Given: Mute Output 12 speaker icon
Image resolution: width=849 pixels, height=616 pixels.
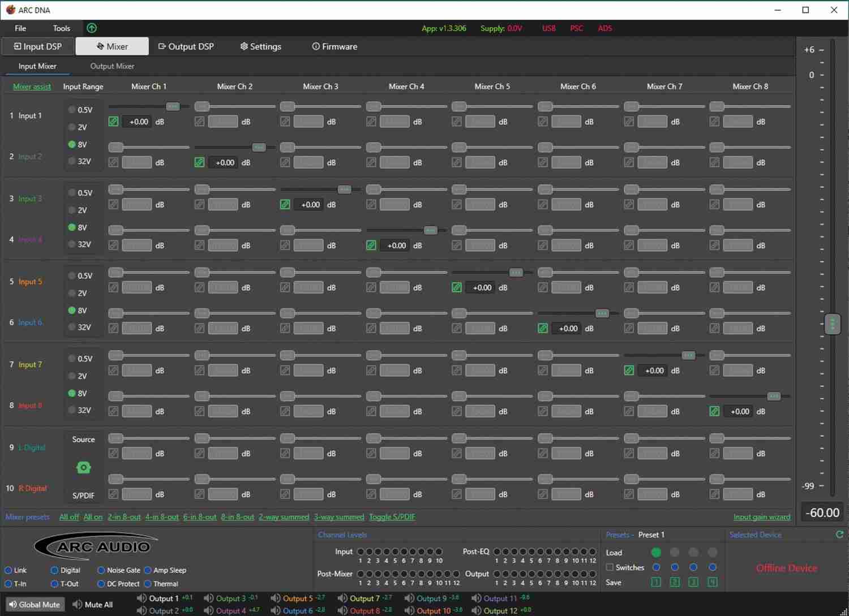Looking at the screenshot, I should tap(476, 610).
